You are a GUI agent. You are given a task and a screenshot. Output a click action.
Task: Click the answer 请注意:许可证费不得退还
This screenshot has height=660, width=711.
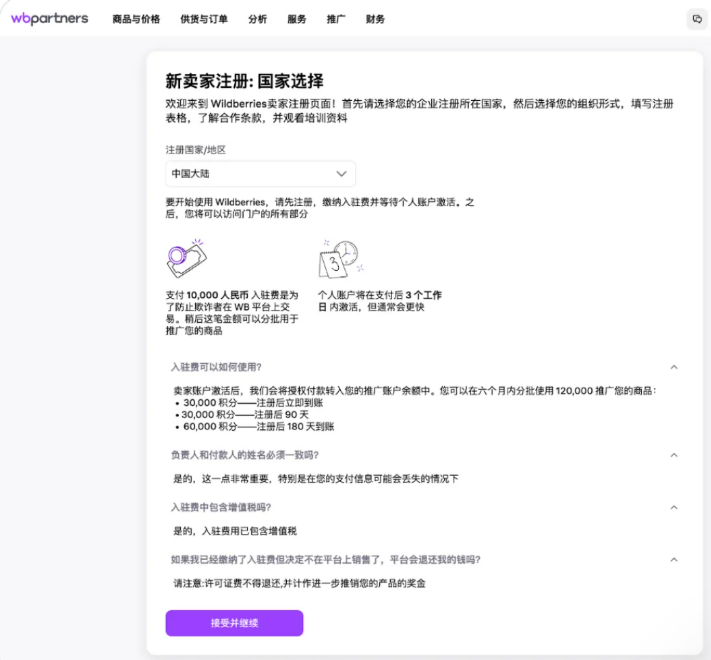coord(299,583)
